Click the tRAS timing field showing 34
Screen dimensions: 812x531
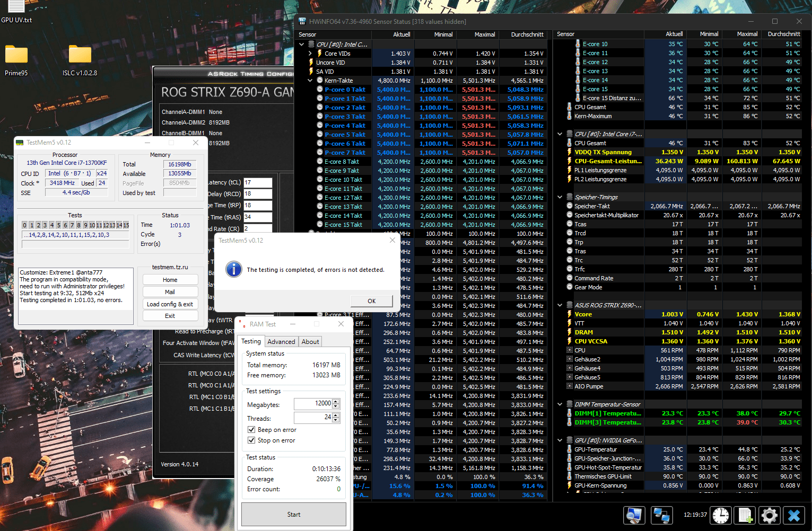pos(258,217)
